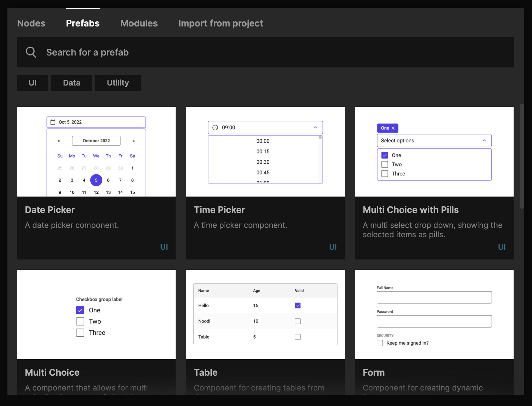This screenshot has width=532, height=406.
Task: Open the October 2022 month selector
Action: (96, 141)
